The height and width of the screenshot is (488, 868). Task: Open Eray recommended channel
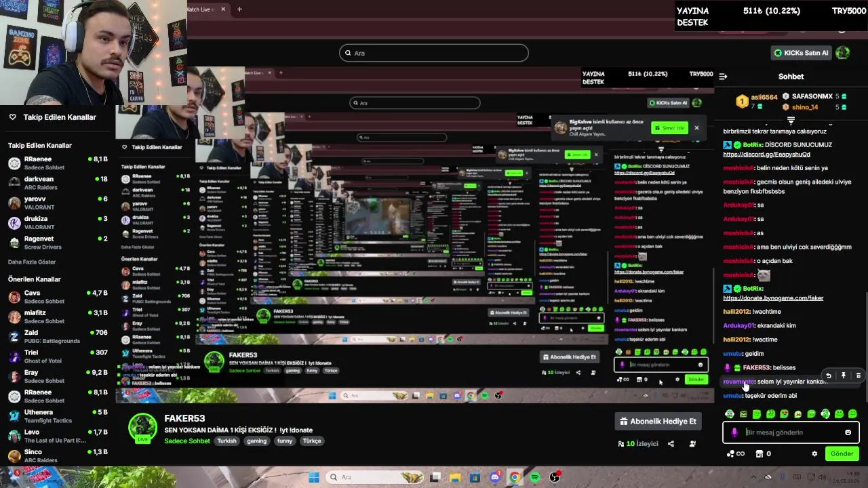coord(58,376)
